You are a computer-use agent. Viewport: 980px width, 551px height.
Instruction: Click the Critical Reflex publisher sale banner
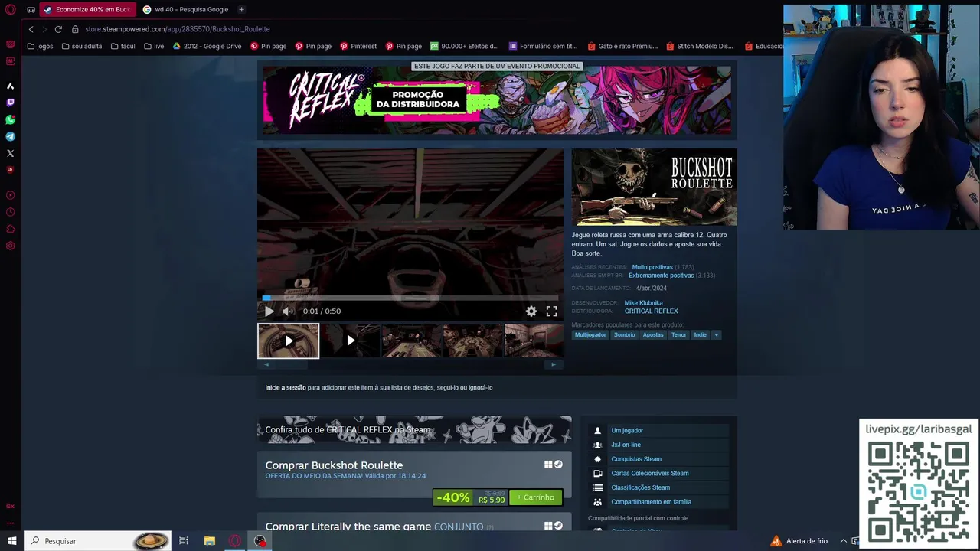[x=497, y=100]
